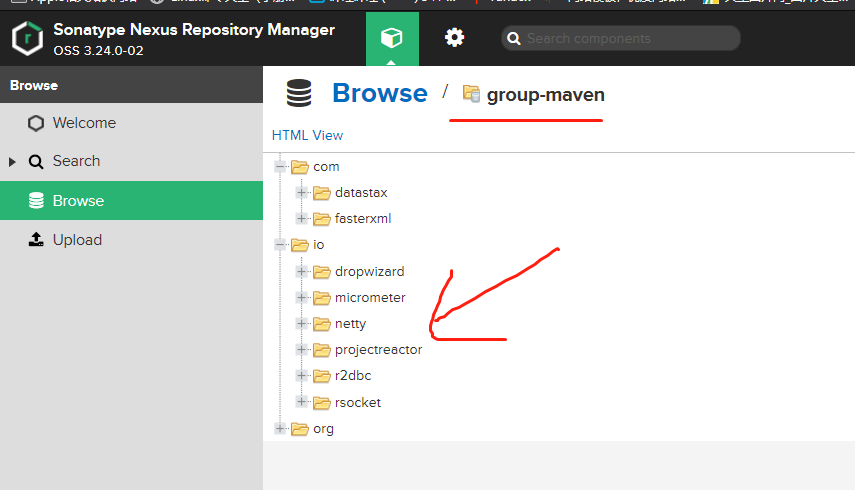Expand the org folder
Viewport: 855px width, 490px height.
click(x=280, y=428)
